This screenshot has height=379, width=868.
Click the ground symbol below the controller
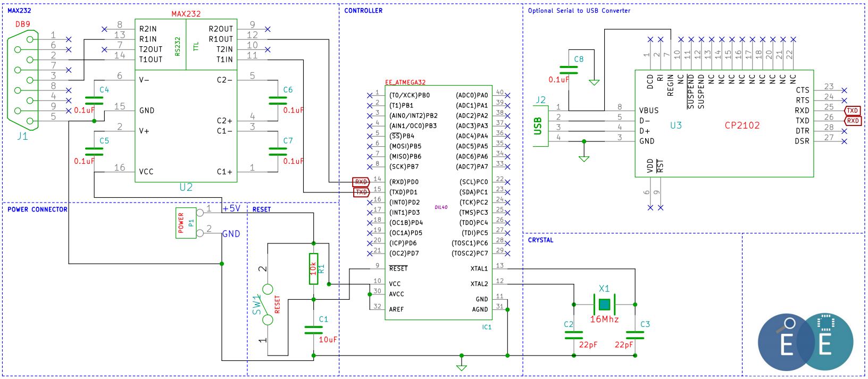click(462, 367)
